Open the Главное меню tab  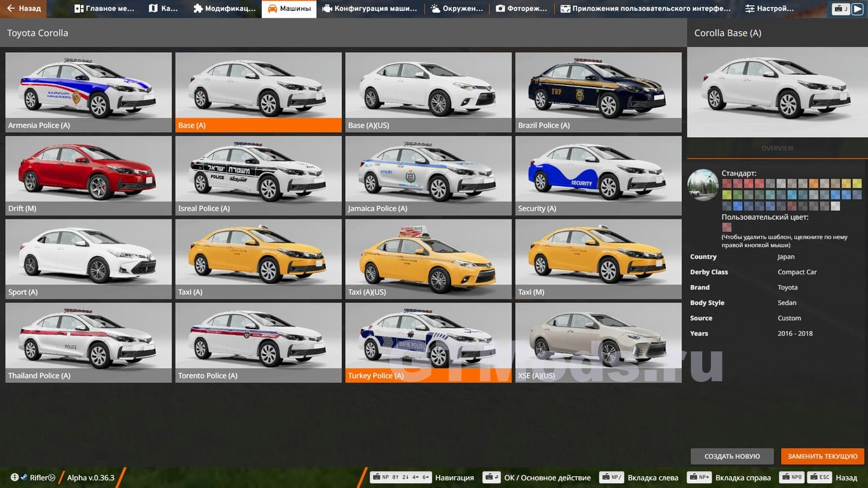(x=104, y=9)
